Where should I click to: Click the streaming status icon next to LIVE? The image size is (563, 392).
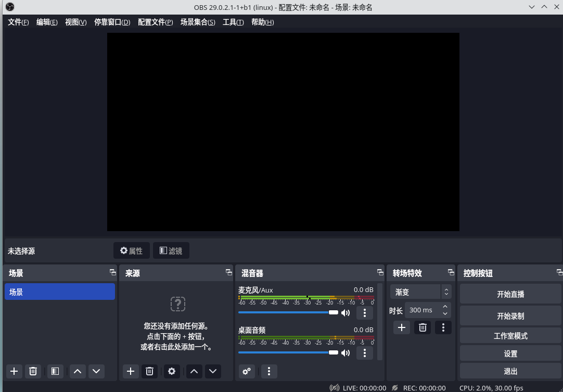[334, 388]
